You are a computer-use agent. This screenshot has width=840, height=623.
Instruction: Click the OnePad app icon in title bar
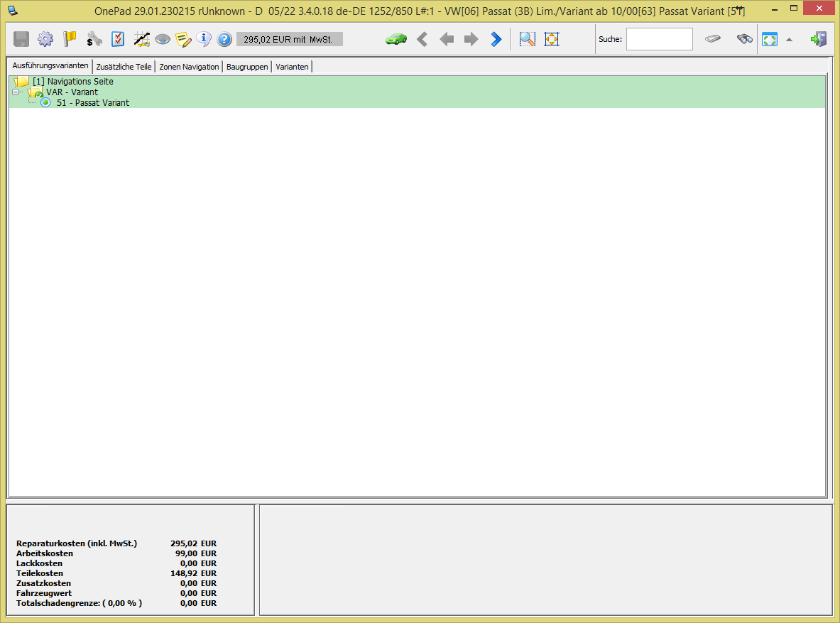pyautogui.click(x=13, y=10)
